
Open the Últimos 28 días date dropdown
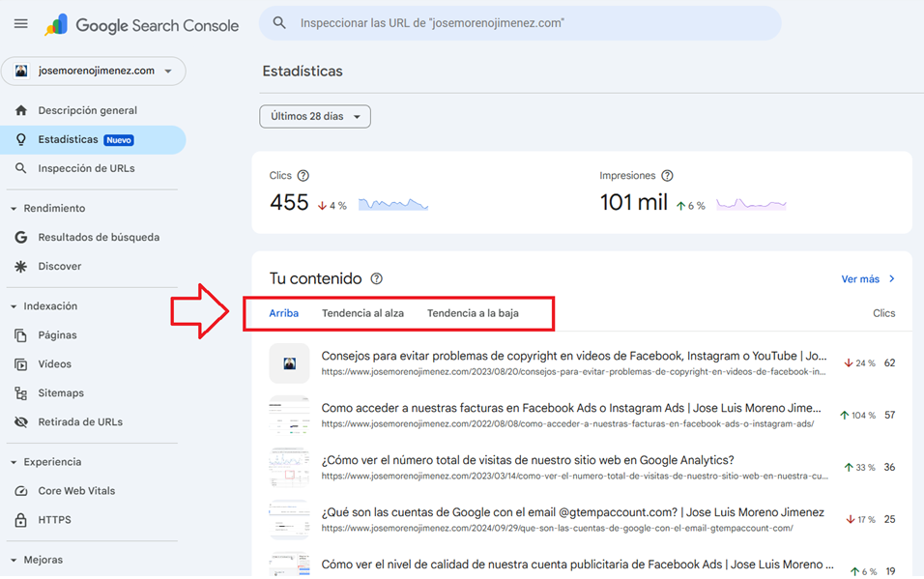point(315,116)
